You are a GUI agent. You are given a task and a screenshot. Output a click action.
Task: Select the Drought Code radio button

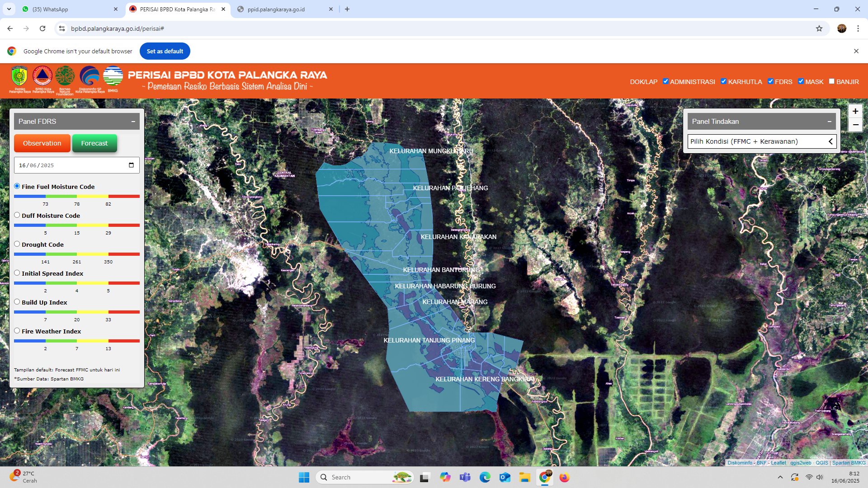pos(17,244)
